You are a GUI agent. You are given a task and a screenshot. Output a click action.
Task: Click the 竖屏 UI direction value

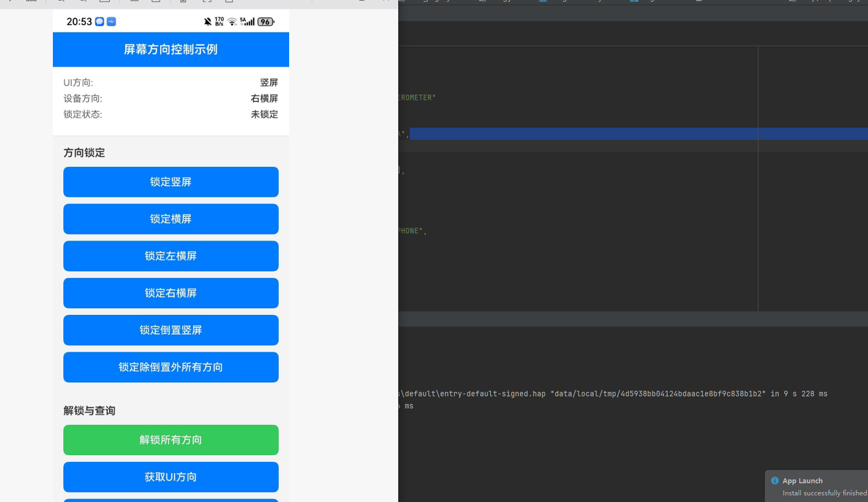(269, 83)
